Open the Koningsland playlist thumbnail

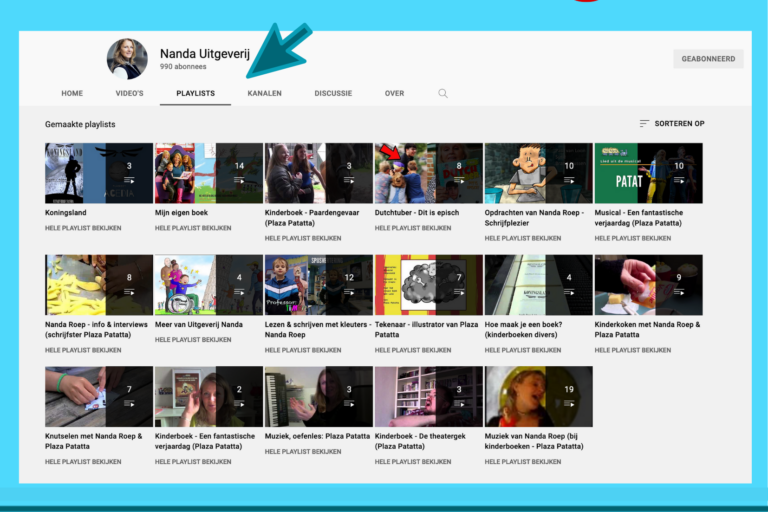coord(98,173)
